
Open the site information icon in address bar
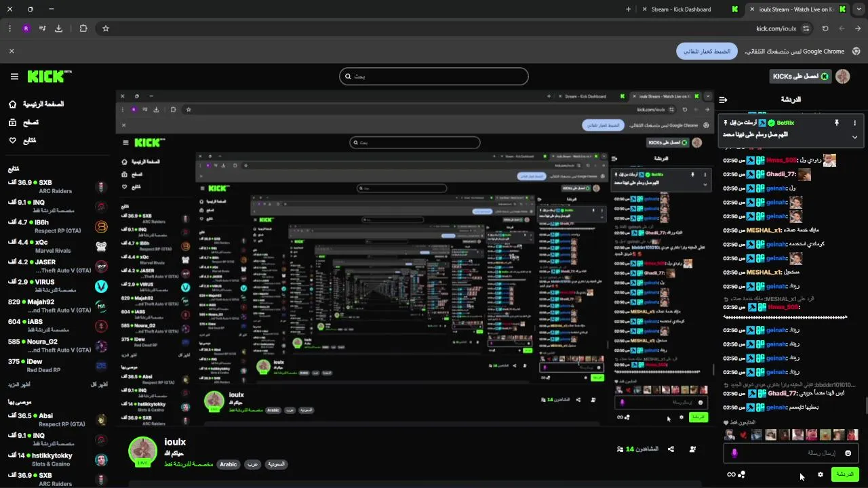(x=806, y=28)
